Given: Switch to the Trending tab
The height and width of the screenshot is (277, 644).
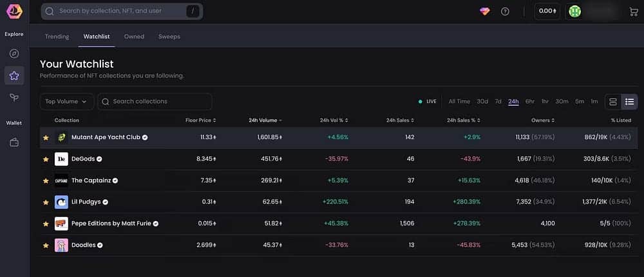Looking at the screenshot, I should (x=57, y=37).
